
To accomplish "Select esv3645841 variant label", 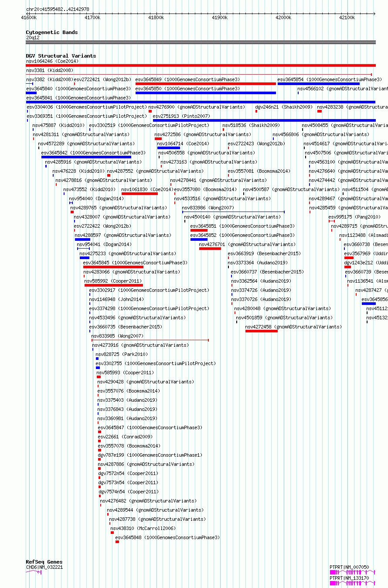I will coord(78,98).
